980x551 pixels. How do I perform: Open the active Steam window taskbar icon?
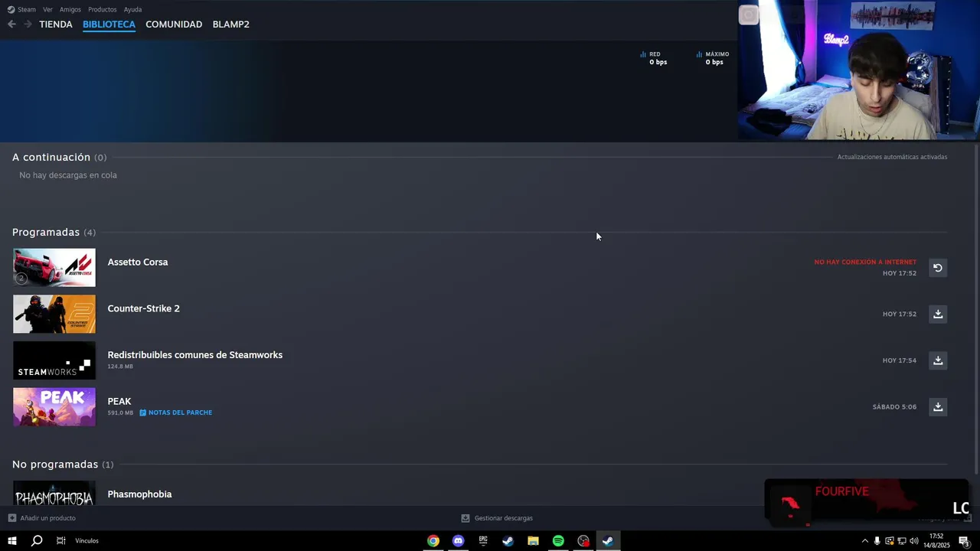click(x=608, y=541)
